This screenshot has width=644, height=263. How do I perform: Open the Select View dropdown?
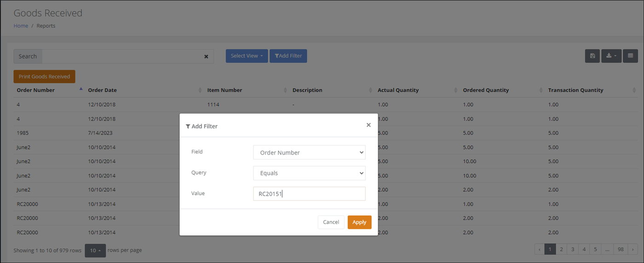[x=247, y=56]
